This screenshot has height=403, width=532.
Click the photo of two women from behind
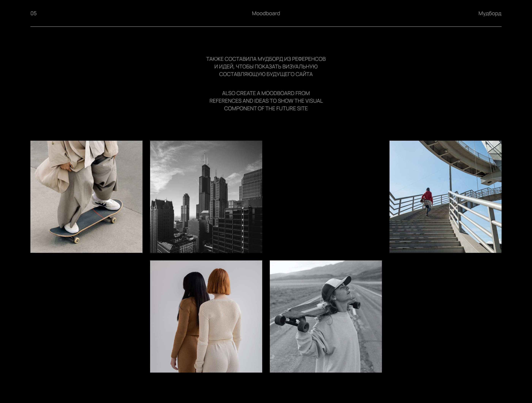tap(206, 316)
